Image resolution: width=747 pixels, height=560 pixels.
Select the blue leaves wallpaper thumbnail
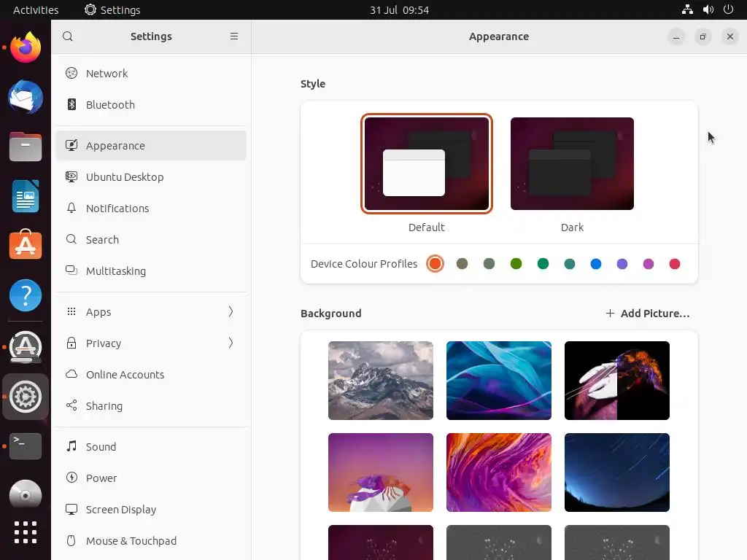point(499,381)
